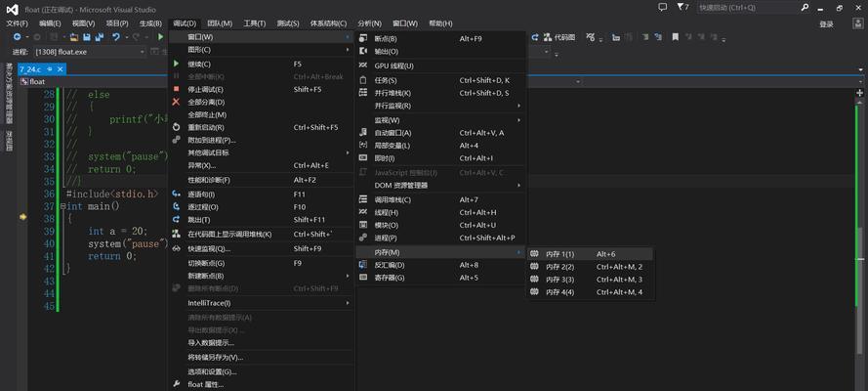Viewport: 868px width, 391px height.
Task: Click the navigate backward arrow in toolbar
Action: 18,37
